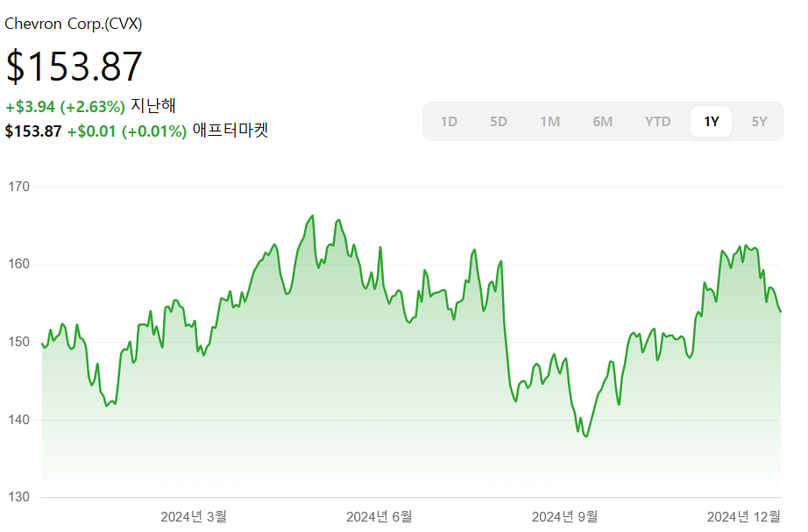Image resolution: width=808 pixels, height=532 pixels.
Task: Show year-to-date YTD chart
Action: point(657,122)
